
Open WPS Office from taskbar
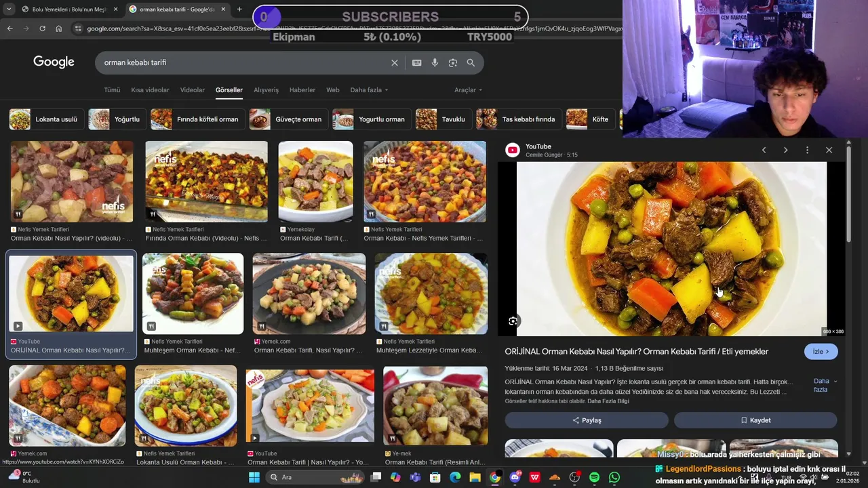[x=535, y=477]
